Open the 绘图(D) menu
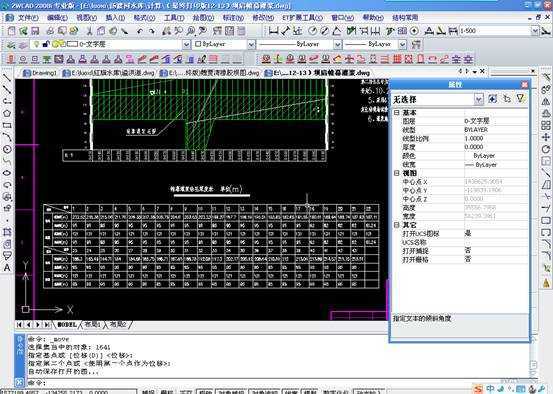 (x=203, y=17)
